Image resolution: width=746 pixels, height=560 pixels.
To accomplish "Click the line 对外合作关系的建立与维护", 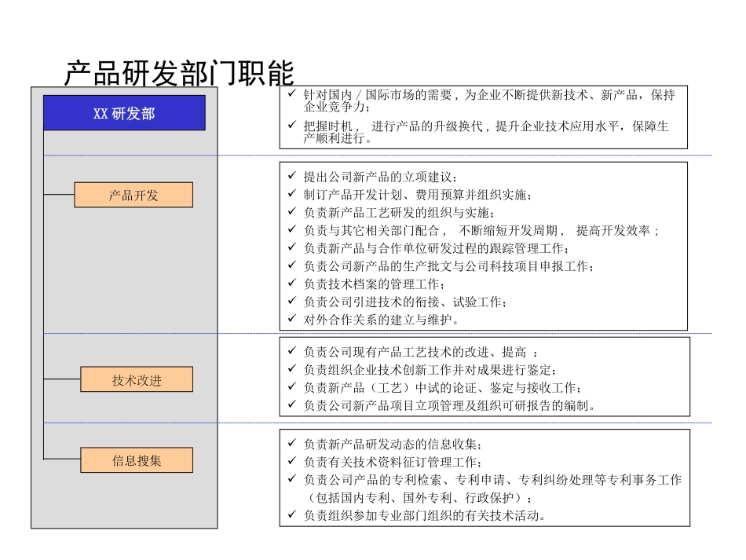I will pos(381,320).
